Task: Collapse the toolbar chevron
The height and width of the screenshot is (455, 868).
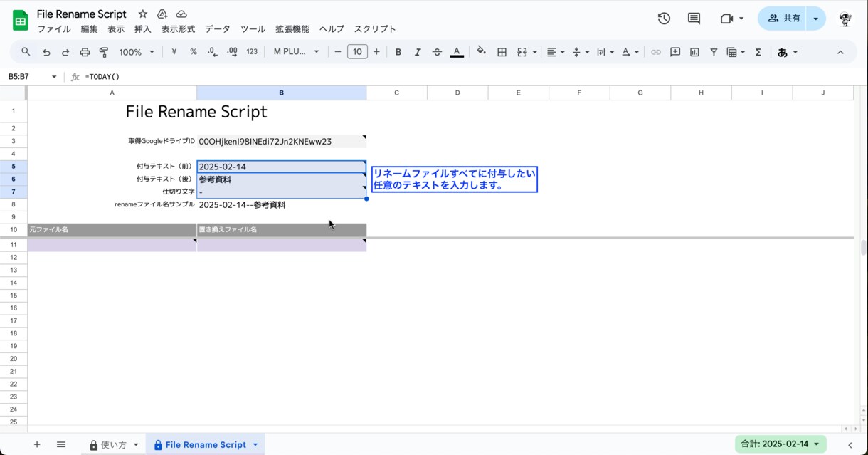Action: pyautogui.click(x=840, y=52)
